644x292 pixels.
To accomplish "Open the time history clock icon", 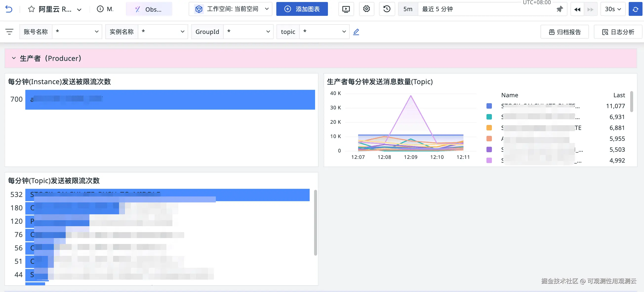I will click(x=387, y=9).
